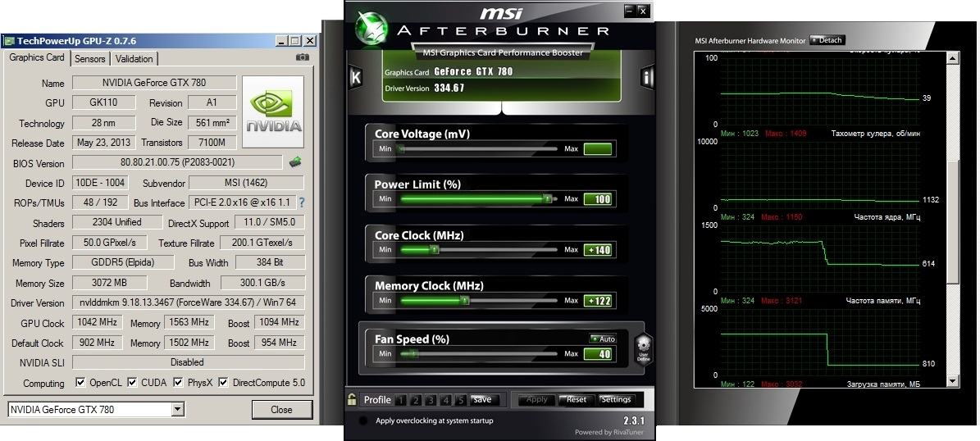980x441 pixels.
Task: Select profile slot 2
Action: [x=415, y=400]
